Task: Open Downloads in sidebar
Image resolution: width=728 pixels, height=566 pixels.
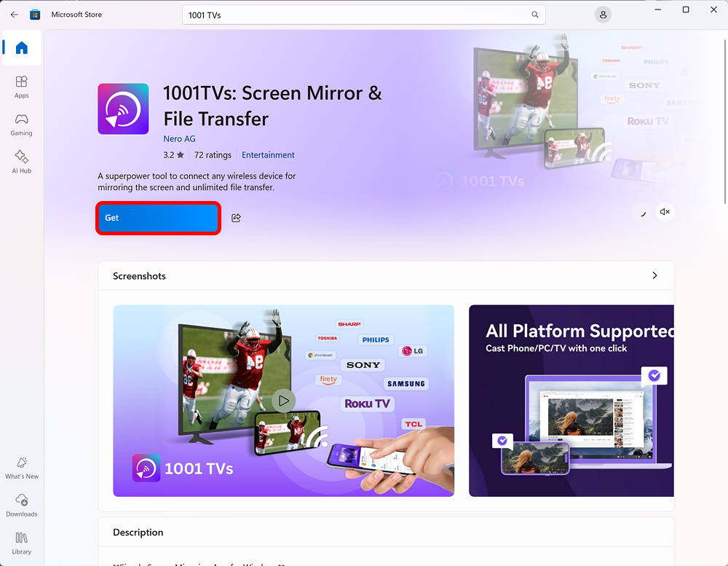Action: [21, 506]
